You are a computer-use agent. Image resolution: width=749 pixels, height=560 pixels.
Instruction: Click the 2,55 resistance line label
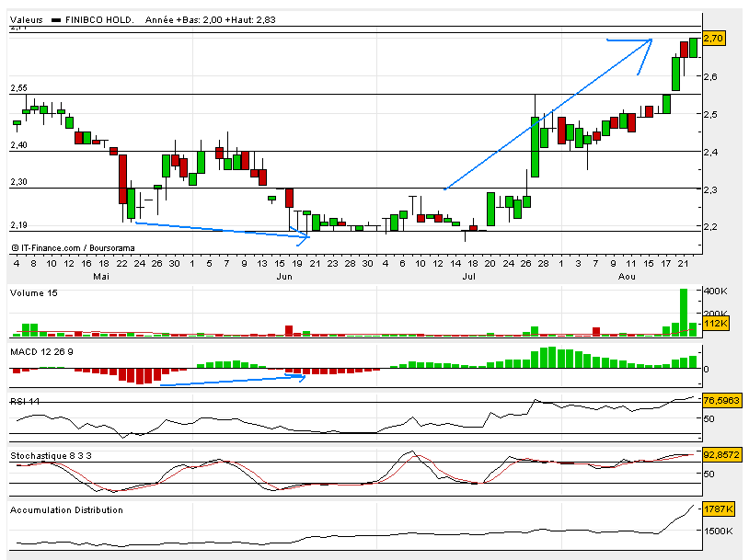[19, 88]
